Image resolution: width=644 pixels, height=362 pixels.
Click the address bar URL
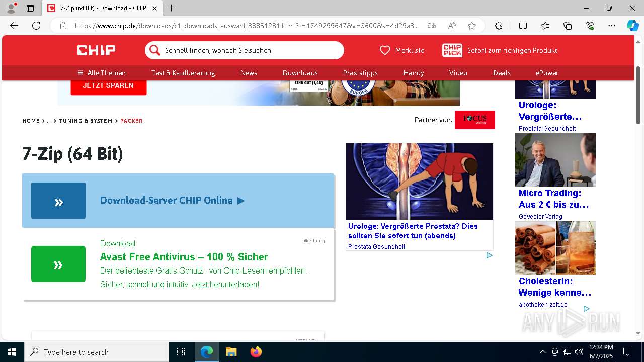[247, 26]
